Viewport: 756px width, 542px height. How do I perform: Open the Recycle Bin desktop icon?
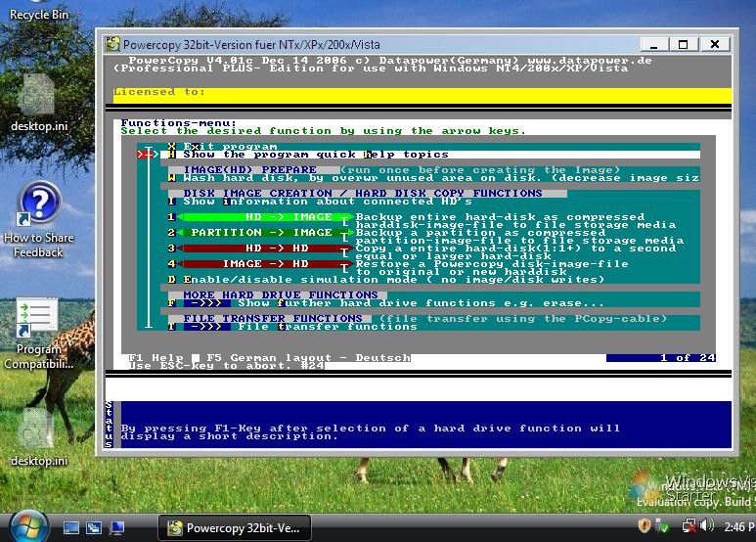tap(38, 11)
